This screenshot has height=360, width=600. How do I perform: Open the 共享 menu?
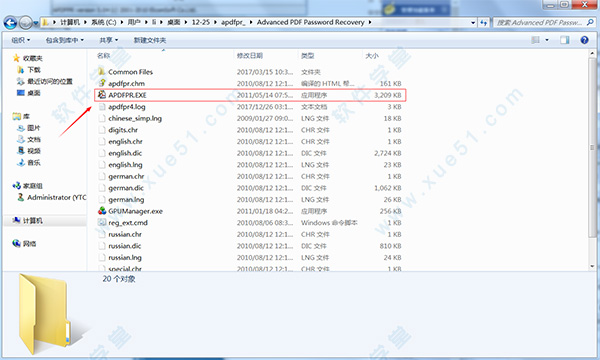tap(109, 40)
